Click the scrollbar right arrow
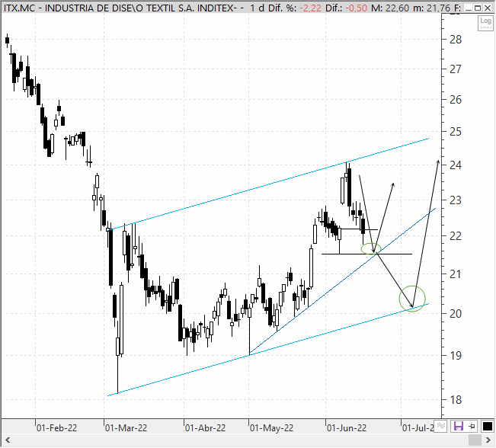 point(488,440)
